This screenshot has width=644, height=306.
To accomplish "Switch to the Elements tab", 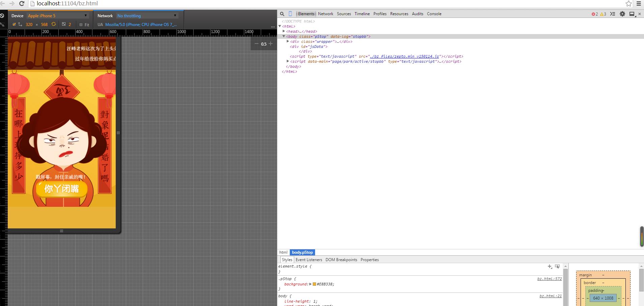I will (x=306, y=14).
